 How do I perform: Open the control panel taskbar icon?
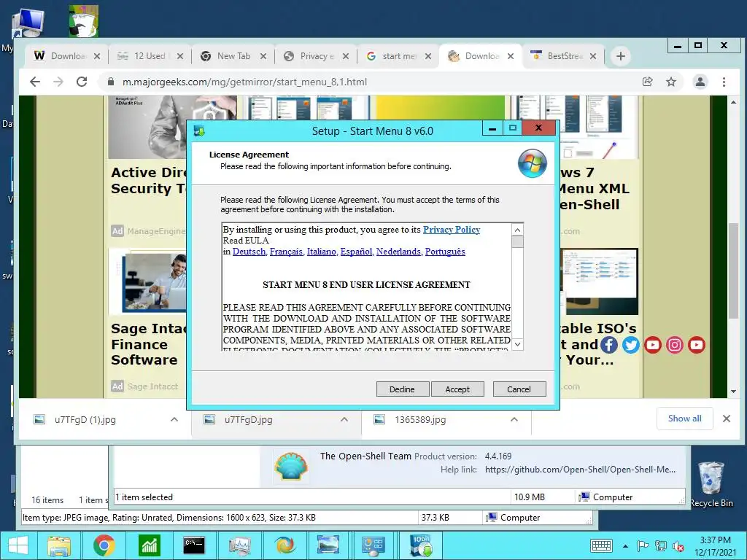373,545
